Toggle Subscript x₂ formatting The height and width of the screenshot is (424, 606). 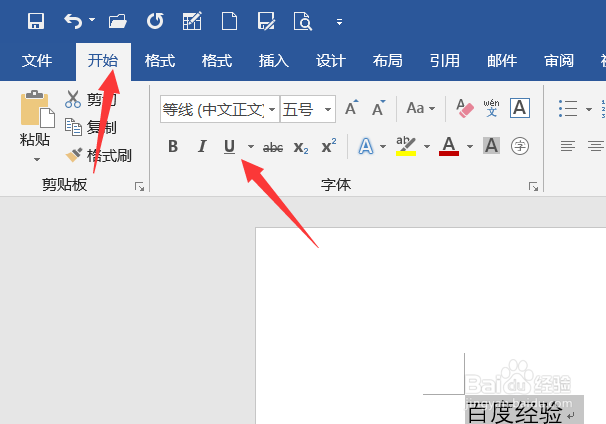point(301,147)
